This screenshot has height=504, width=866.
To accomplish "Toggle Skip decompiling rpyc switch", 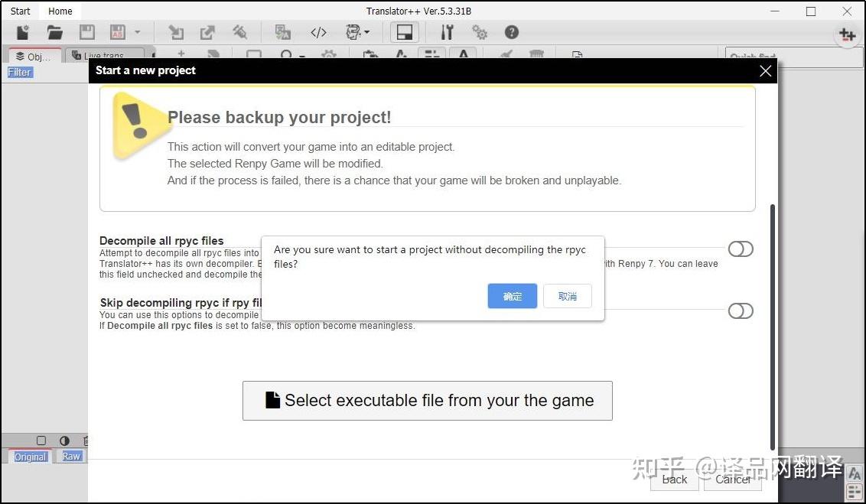I will 741,311.
